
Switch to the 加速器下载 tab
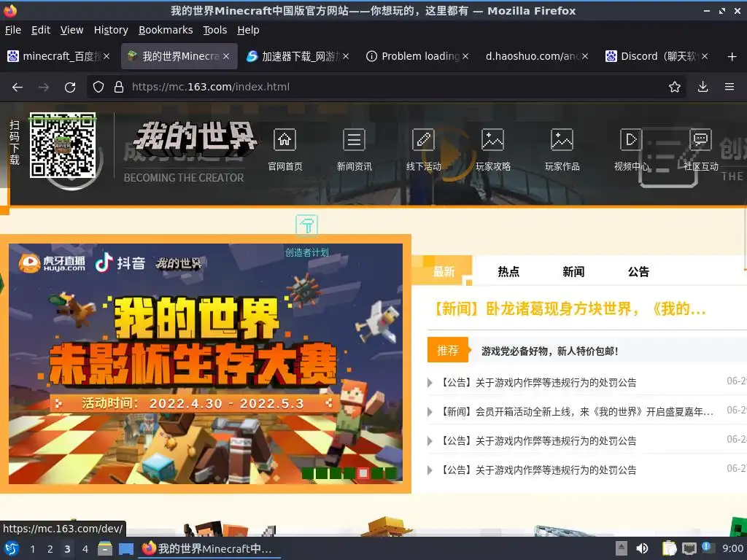[x=298, y=56]
